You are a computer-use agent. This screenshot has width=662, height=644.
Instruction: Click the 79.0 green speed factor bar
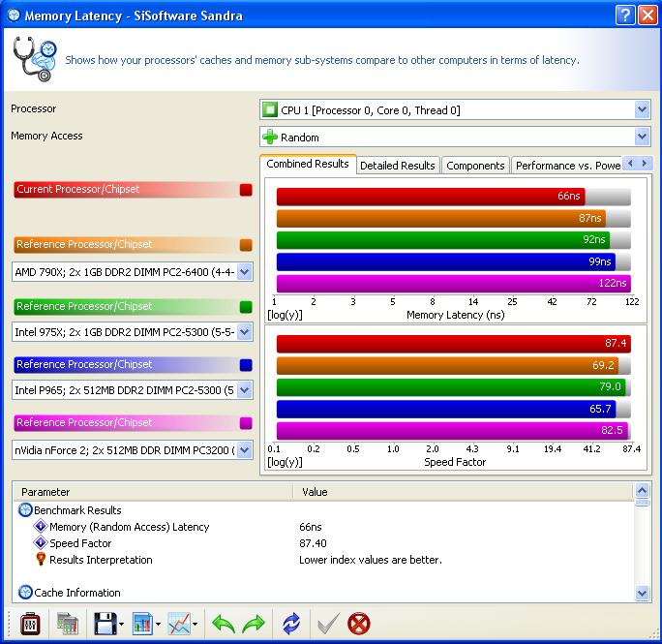[x=451, y=387]
